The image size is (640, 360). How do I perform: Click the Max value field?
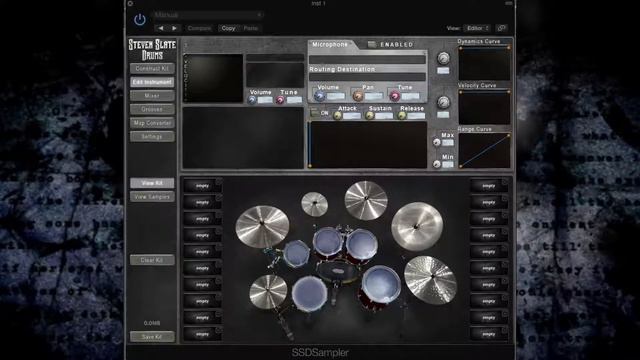click(448, 142)
